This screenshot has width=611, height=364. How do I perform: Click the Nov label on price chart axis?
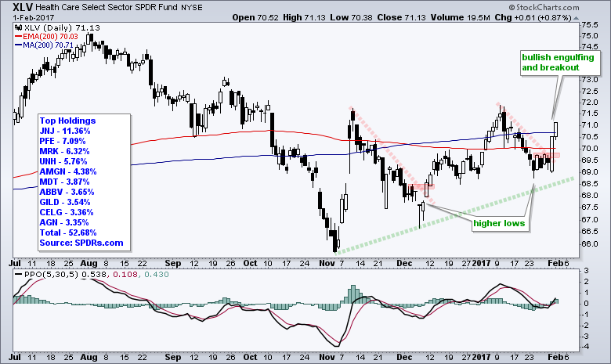tap(327, 263)
